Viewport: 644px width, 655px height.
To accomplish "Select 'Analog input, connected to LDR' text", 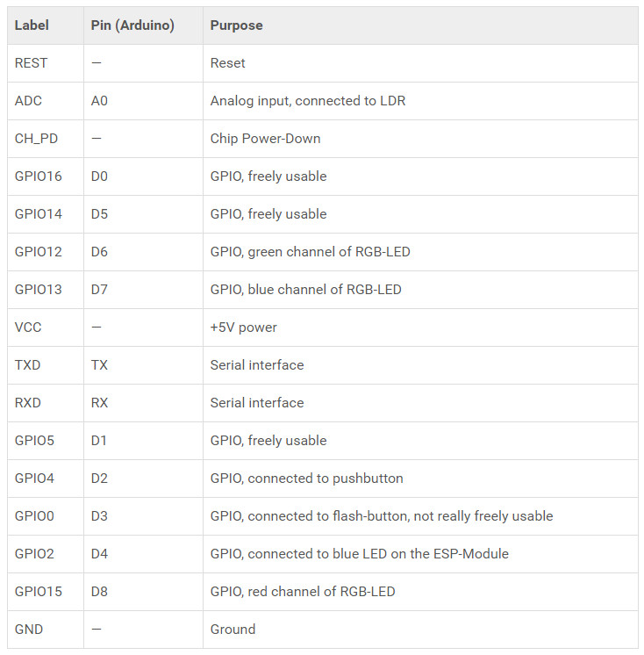I will point(308,101).
